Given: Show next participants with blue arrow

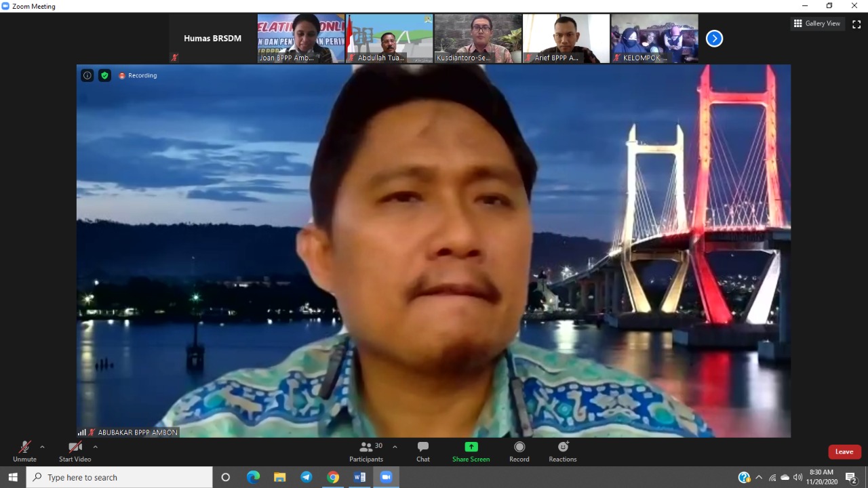Looking at the screenshot, I should (x=714, y=39).
